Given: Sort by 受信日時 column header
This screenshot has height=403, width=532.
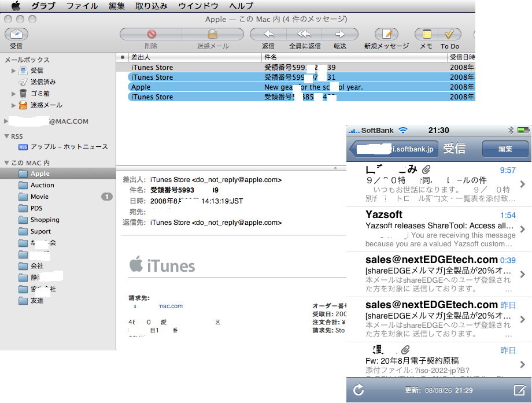Looking at the screenshot, I should click(x=462, y=57).
